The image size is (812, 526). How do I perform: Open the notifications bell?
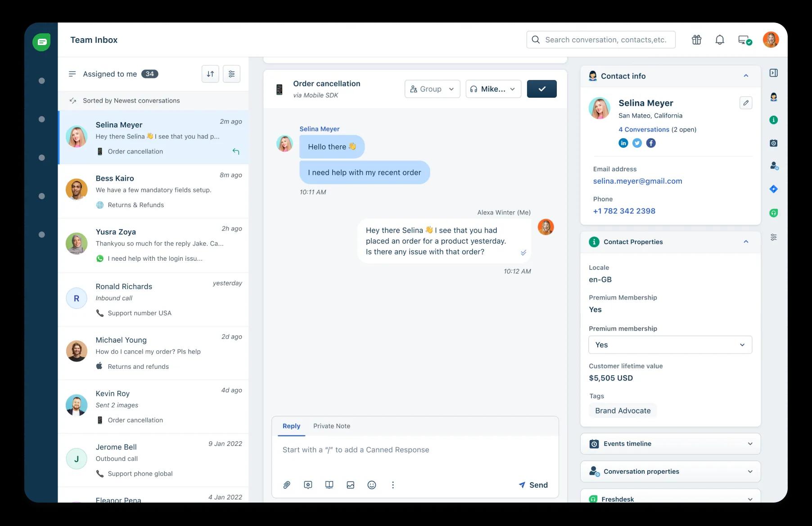click(720, 40)
